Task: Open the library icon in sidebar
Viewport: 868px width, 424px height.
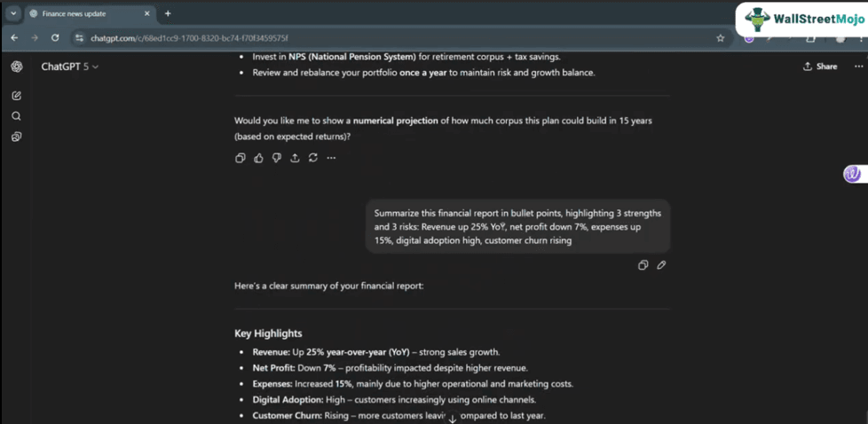Action: click(x=17, y=137)
